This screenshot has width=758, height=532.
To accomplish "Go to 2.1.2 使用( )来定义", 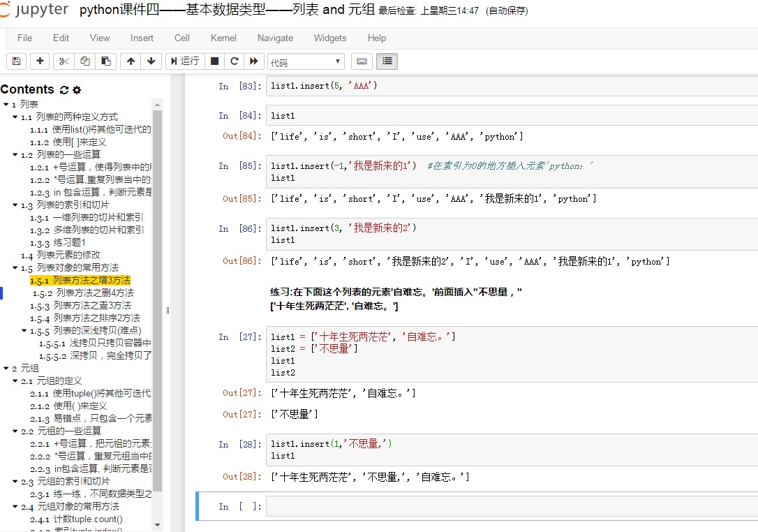I will [68, 406].
